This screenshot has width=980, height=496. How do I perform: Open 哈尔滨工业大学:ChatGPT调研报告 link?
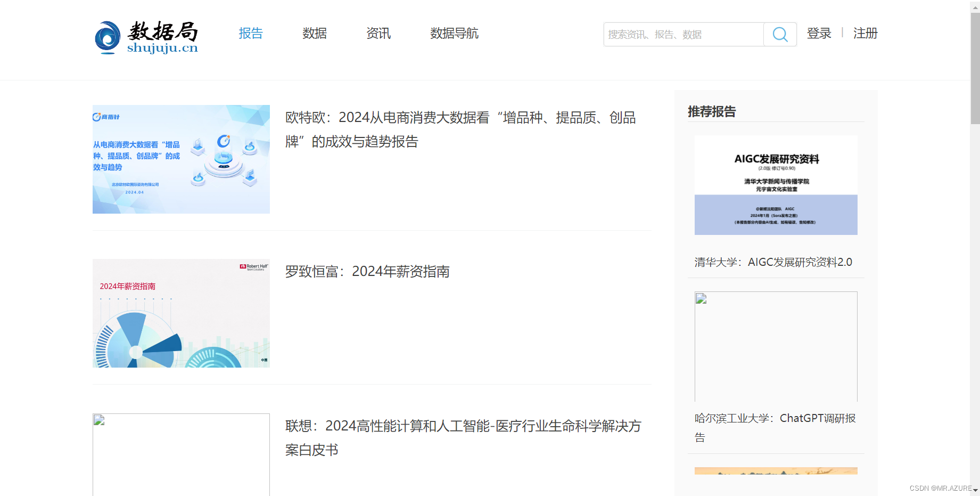775,428
